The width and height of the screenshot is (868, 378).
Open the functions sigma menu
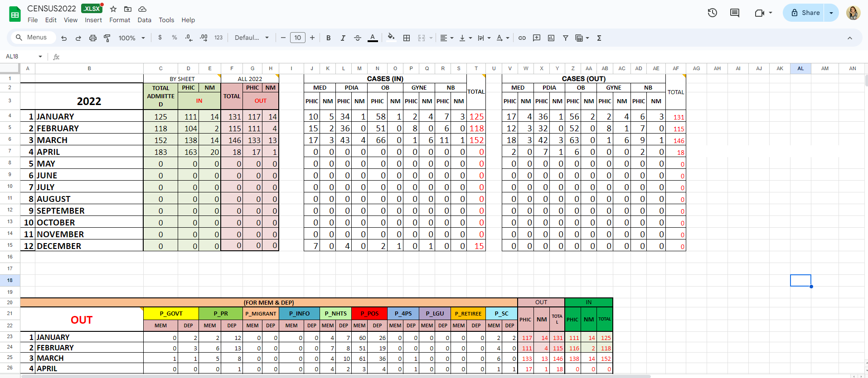(x=599, y=38)
